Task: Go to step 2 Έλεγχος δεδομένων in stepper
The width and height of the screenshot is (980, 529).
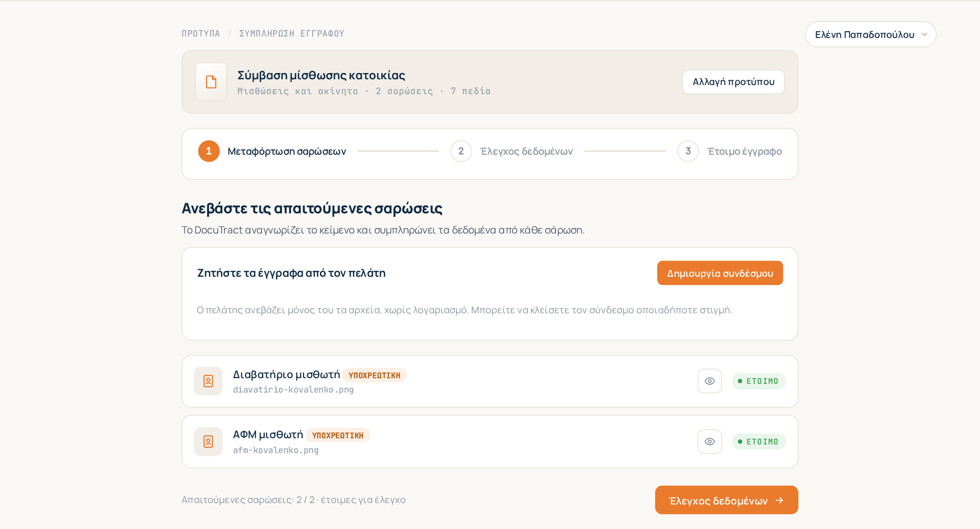Action: point(512,151)
